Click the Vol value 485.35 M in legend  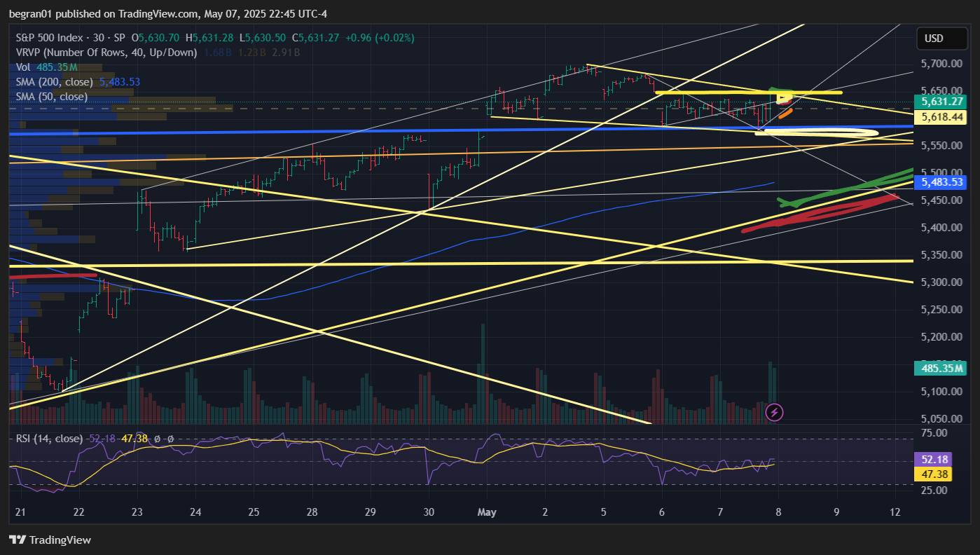pos(57,67)
